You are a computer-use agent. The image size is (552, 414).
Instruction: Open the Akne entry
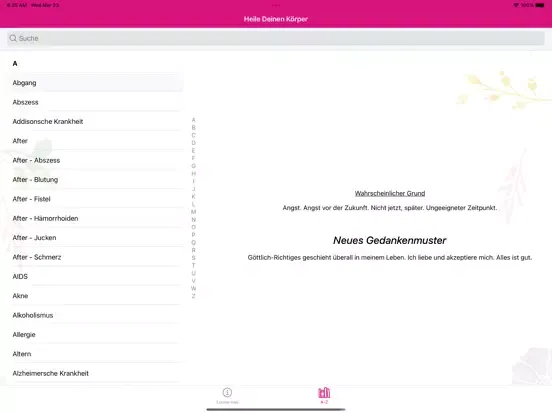[x=96, y=296]
